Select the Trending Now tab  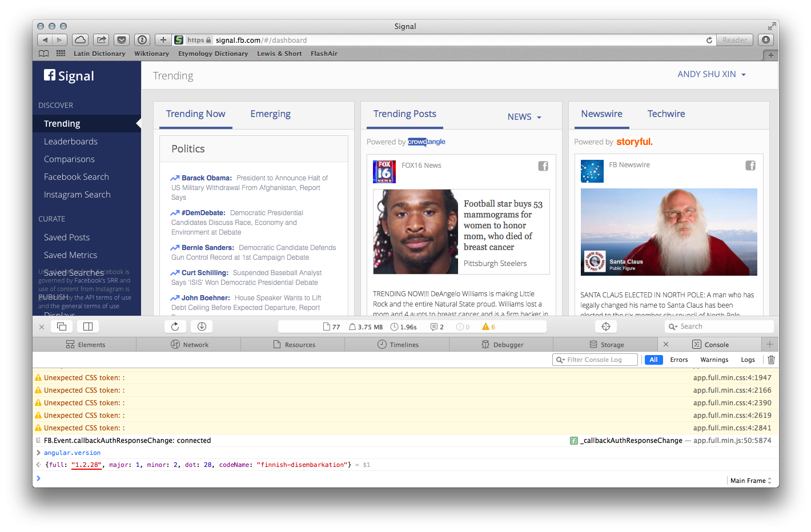point(195,114)
